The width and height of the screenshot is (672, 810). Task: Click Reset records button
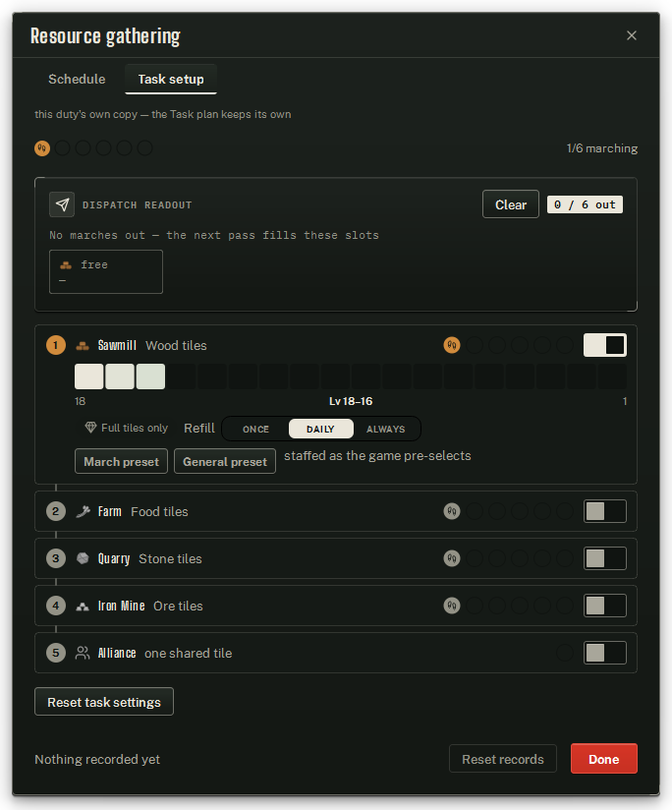(x=503, y=759)
